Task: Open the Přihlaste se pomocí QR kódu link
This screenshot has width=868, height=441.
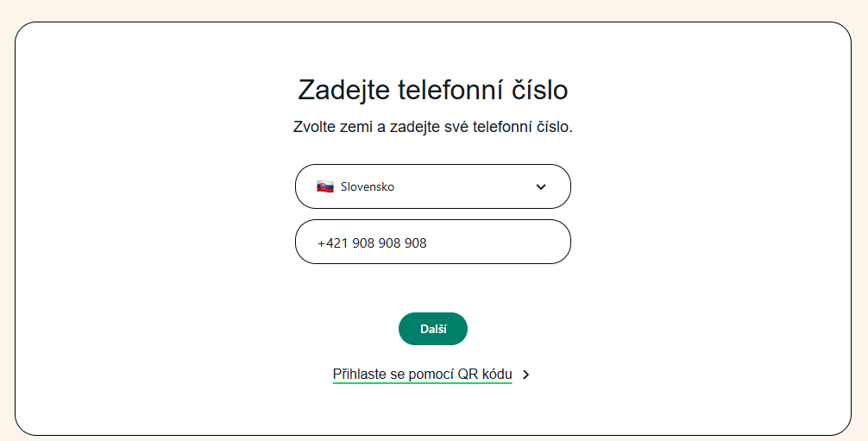Action: pos(422,375)
